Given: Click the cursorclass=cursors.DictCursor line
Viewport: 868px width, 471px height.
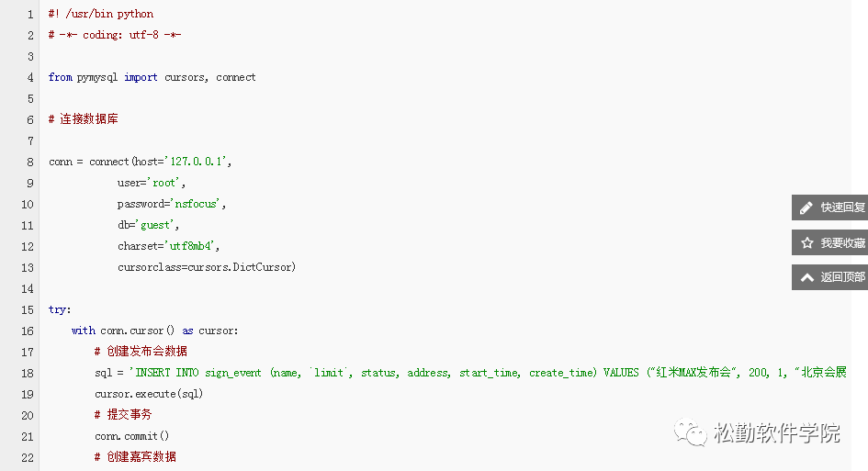Looking at the screenshot, I should pyautogui.click(x=206, y=267).
